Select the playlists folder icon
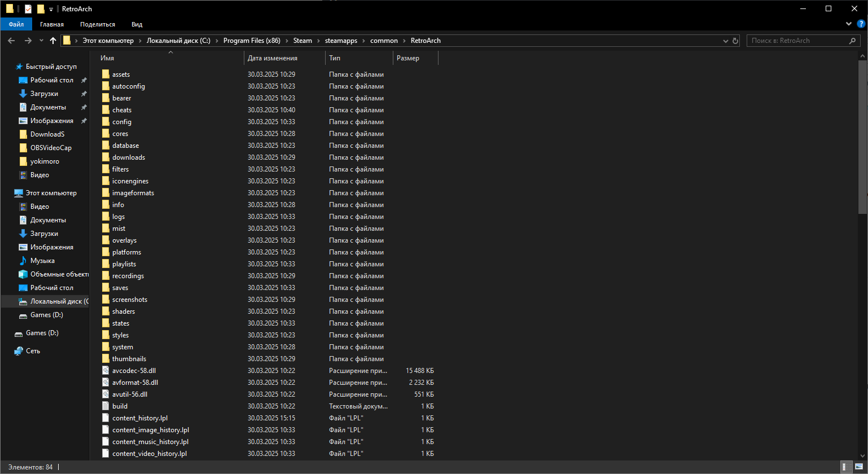The image size is (868, 474). pos(106,264)
